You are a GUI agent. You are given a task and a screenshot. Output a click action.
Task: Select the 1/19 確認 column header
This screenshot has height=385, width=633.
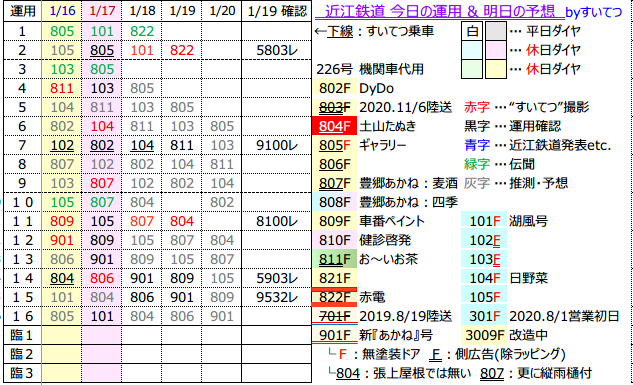[x=277, y=11]
